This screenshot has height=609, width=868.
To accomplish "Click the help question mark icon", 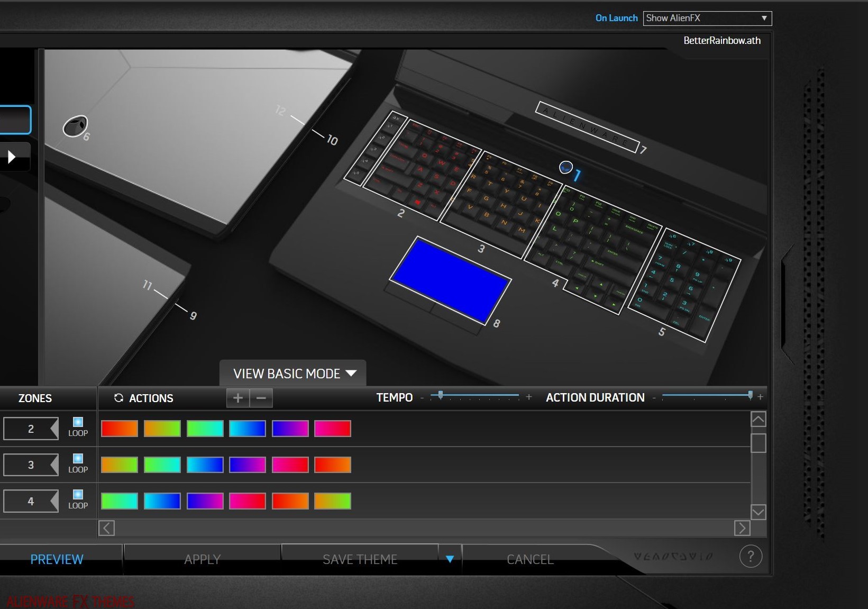I will pos(751,556).
